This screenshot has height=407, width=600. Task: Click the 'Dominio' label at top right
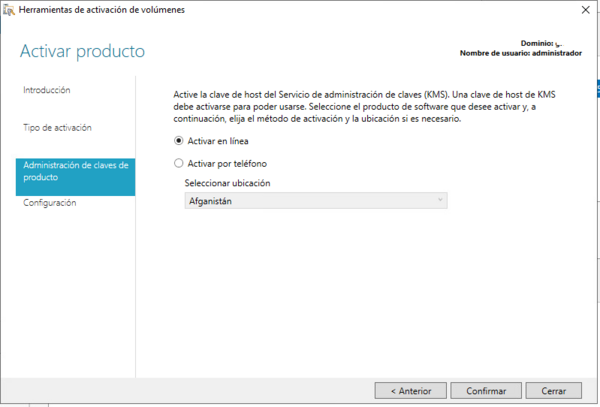click(x=537, y=43)
